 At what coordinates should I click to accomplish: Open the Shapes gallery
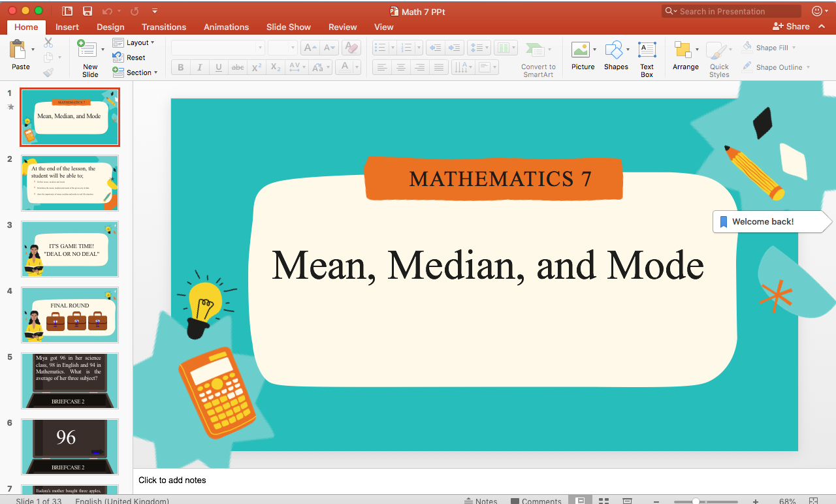click(614, 50)
